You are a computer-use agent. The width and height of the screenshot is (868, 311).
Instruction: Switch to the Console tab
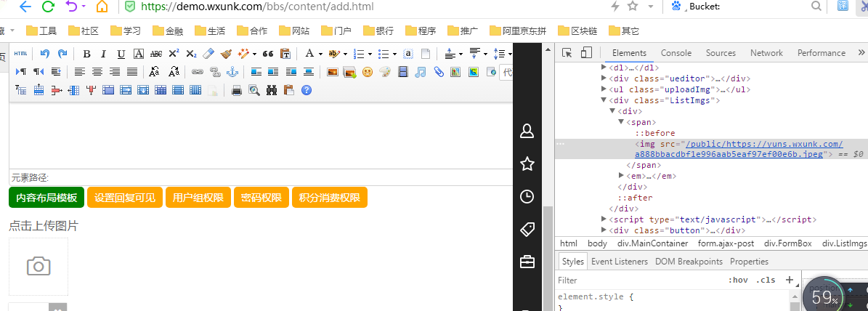(676, 53)
